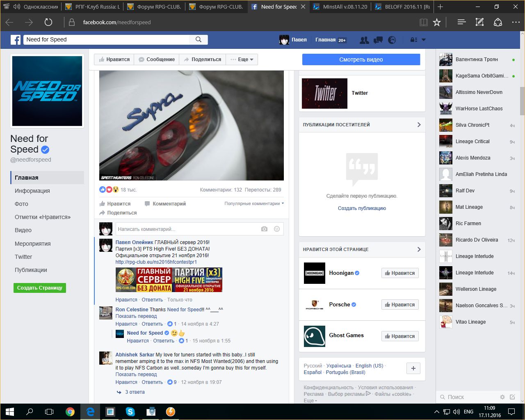525x420 pixels.
Task: Open Популярные комментарии sort dropdown
Action: point(254,203)
